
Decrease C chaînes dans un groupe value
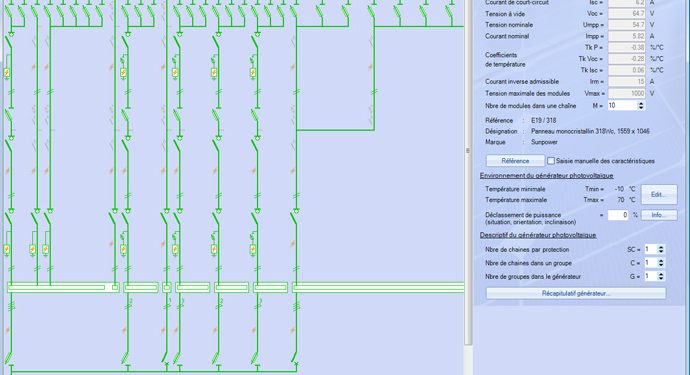(x=661, y=265)
